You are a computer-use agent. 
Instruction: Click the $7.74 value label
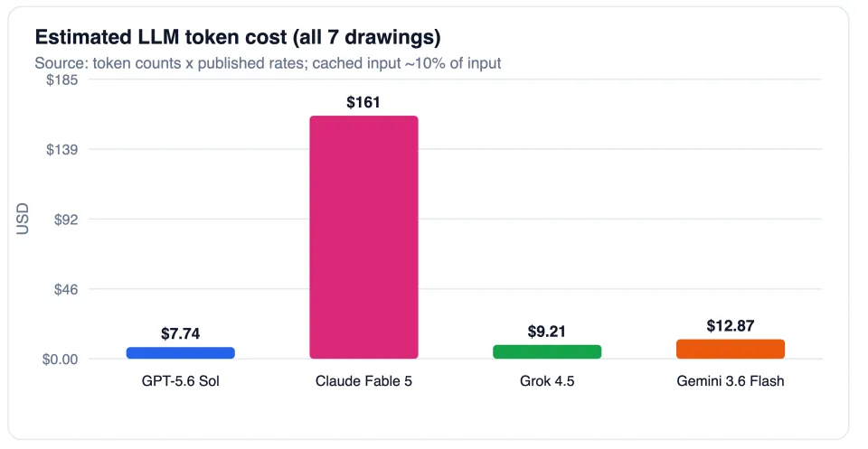point(181,333)
